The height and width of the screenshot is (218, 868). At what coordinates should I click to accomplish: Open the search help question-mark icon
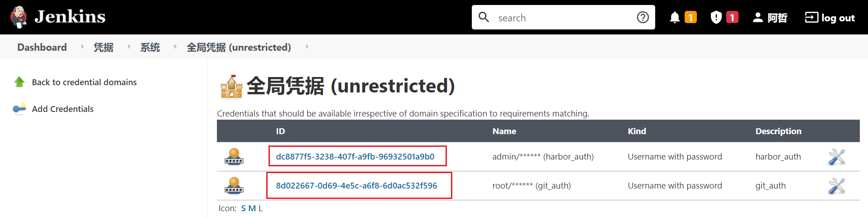pyautogui.click(x=643, y=17)
